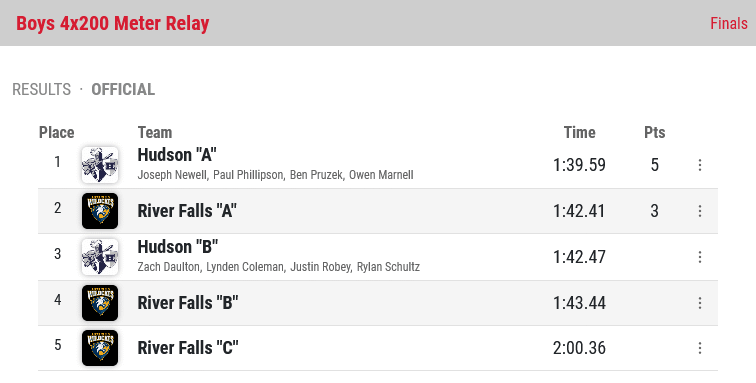Open more options for Hudson "B" row
Viewport: 756px width, 383px height.
(x=700, y=257)
